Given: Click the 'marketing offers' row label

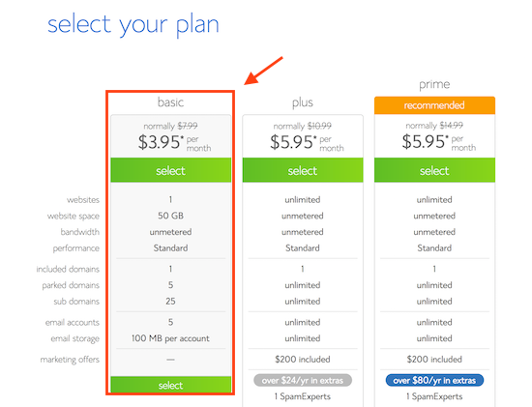Looking at the screenshot, I should coord(70,360).
